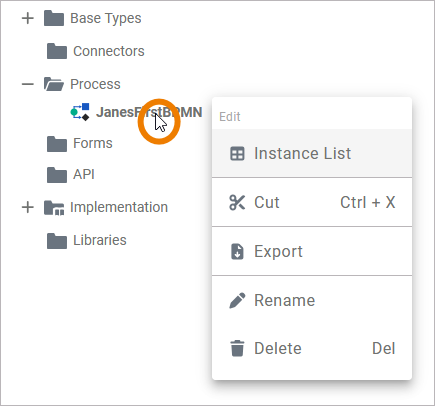Viewport: 435px width, 406px height.
Task: Click the Base Types folder icon
Action: (54, 18)
